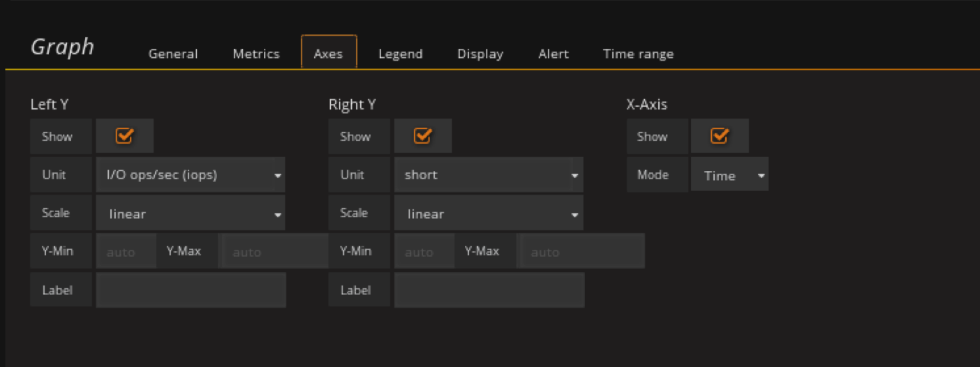Open the Right Y Unit dropdown
This screenshot has width=980, height=367.
(x=488, y=175)
